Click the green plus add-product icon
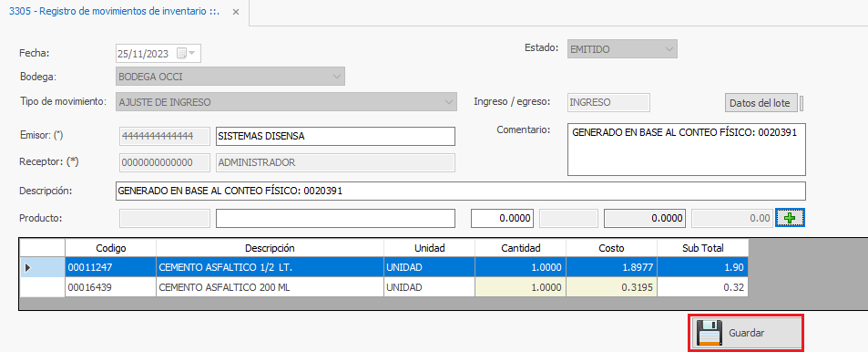 pos(790,219)
